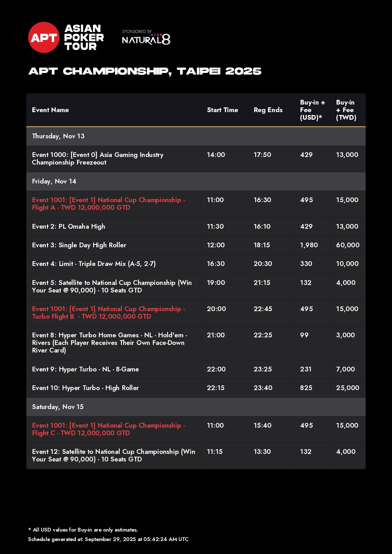Click the 60,000 TWD buy-in cell

pos(347,245)
